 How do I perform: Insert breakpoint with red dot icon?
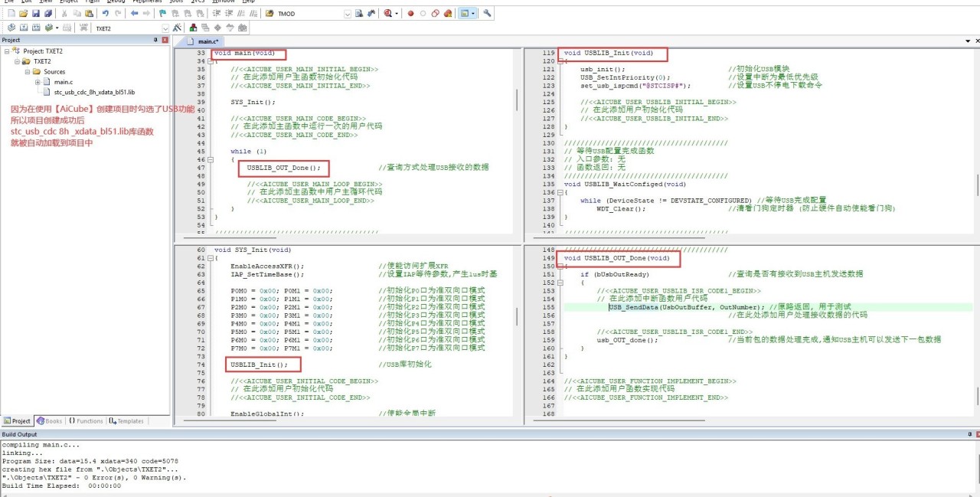point(410,14)
